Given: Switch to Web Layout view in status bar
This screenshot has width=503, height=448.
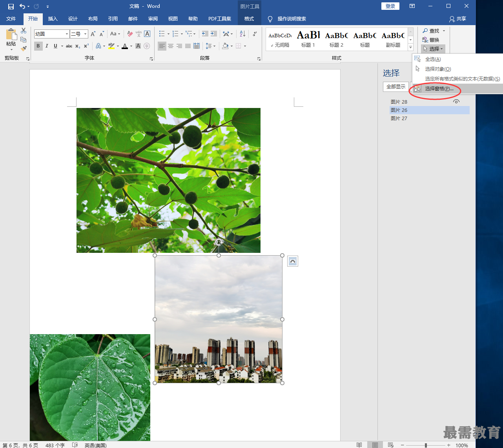Looking at the screenshot, I should (391, 445).
